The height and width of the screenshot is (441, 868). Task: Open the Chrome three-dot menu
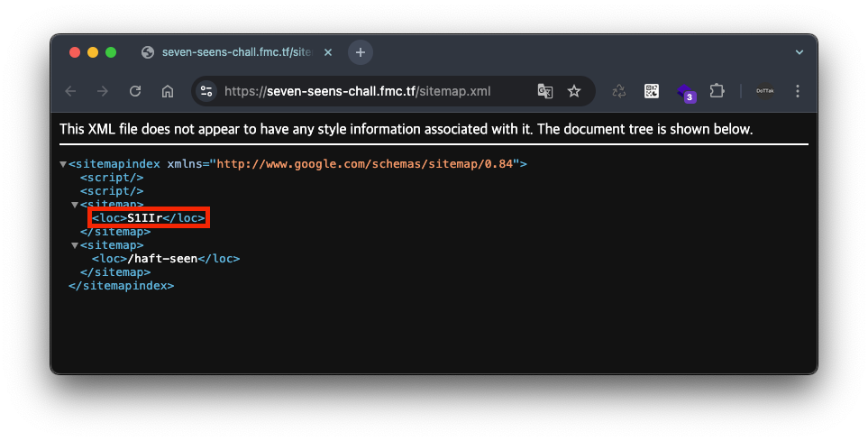(x=797, y=91)
